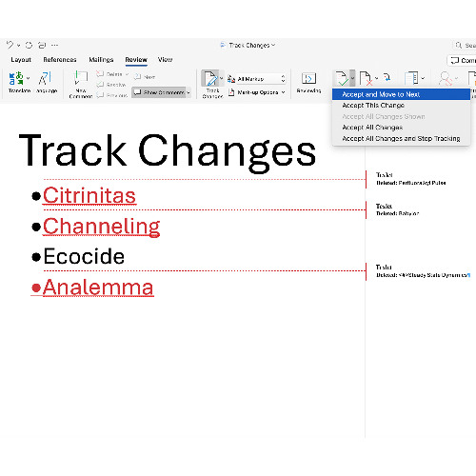
Task: Click the Block Authors icon
Action: tap(446, 78)
